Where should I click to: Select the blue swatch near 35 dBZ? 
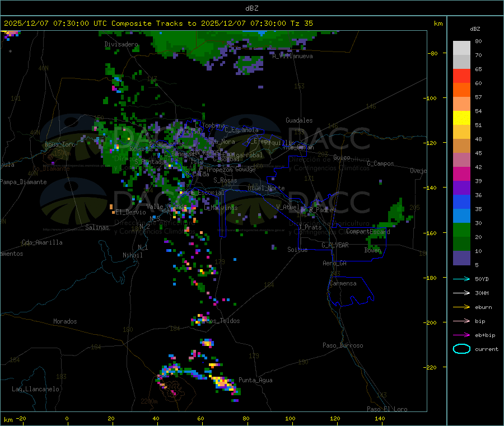point(461,202)
